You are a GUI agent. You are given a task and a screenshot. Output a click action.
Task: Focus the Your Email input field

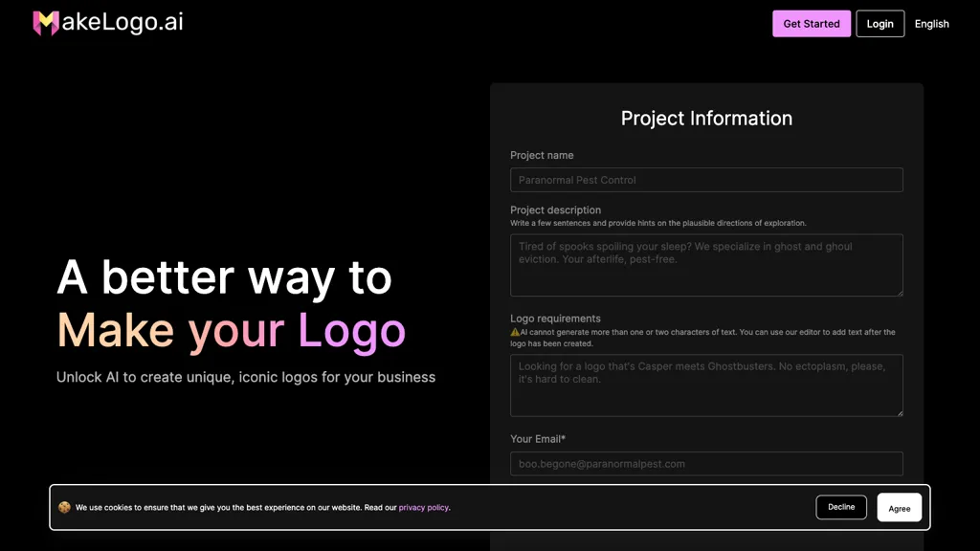point(706,464)
